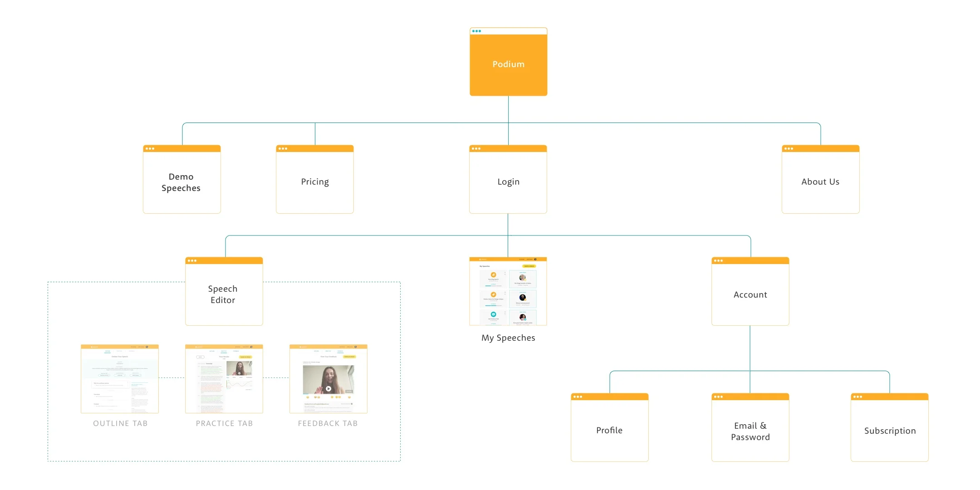The width and height of the screenshot is (980, 490).
Task: Play the small video in Practice tab thumbnail
Action: [x=239, y=373]
